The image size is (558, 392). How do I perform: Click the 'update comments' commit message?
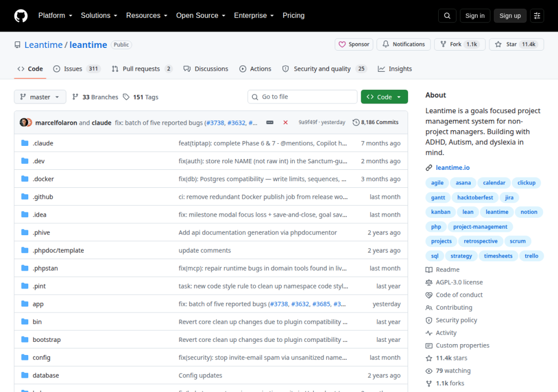point(205,250)
